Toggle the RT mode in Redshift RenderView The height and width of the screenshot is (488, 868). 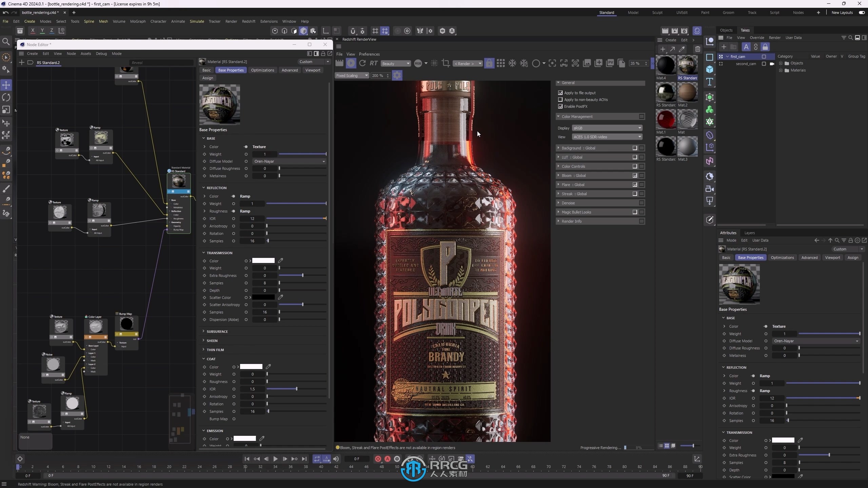point(374,63)
